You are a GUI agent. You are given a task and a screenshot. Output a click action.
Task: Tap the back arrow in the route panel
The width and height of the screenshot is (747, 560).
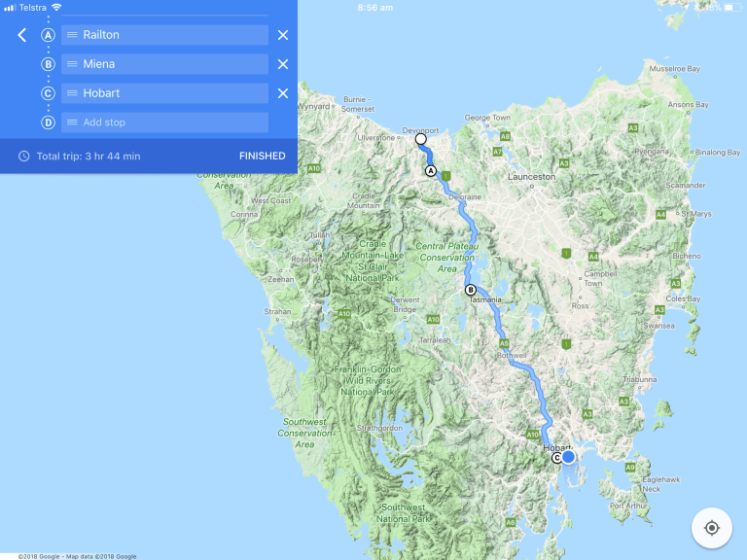[22, 35]
